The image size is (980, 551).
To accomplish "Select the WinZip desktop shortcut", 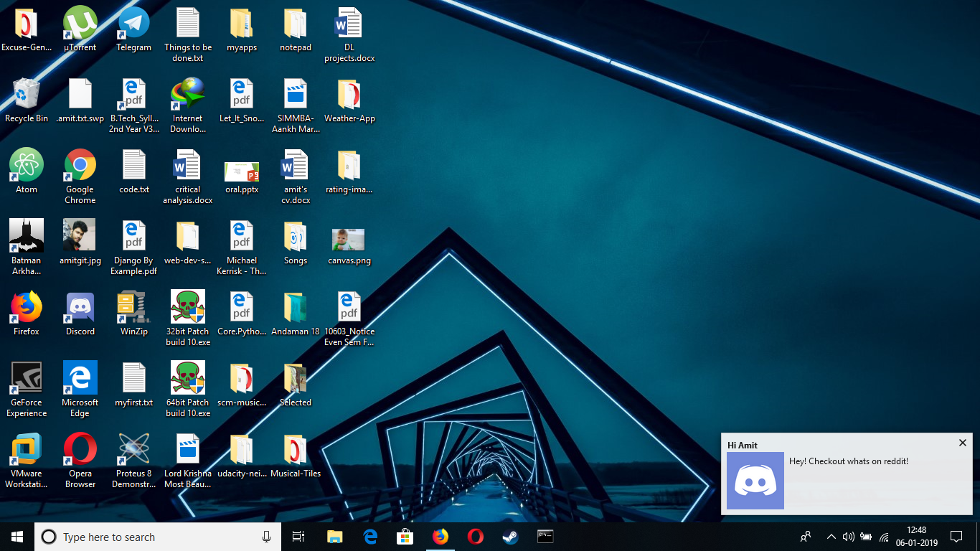I will pos(134,314).
